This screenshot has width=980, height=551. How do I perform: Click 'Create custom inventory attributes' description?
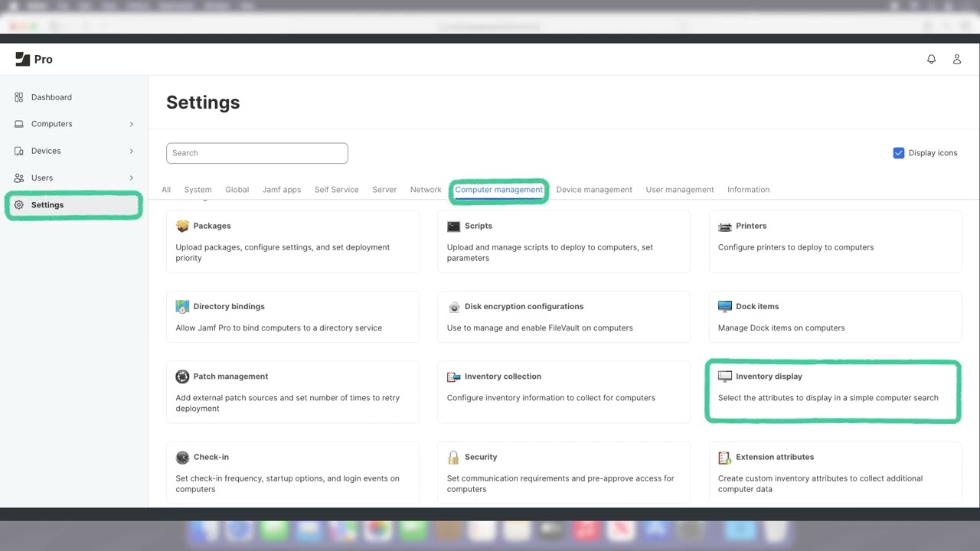tap(820, 484)
